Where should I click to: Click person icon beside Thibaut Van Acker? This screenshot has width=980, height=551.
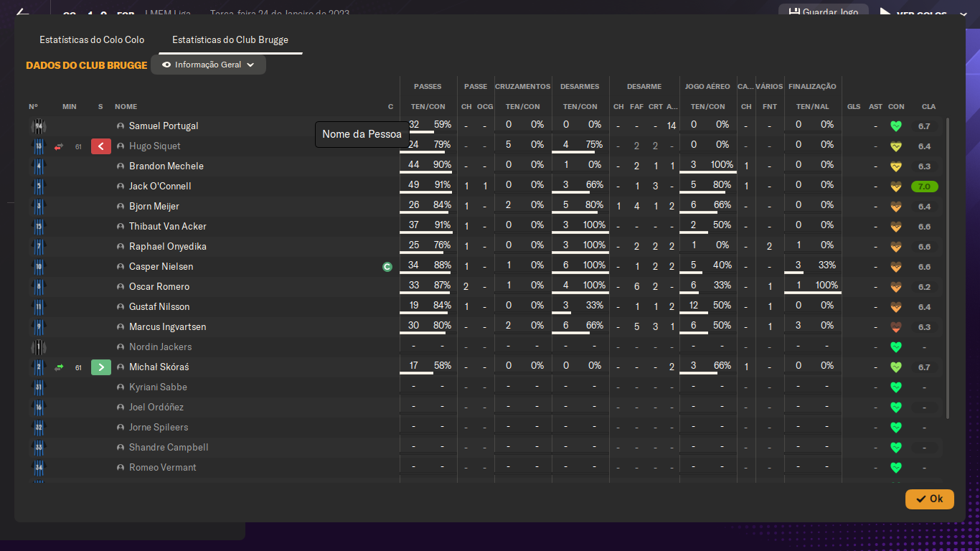121,227
